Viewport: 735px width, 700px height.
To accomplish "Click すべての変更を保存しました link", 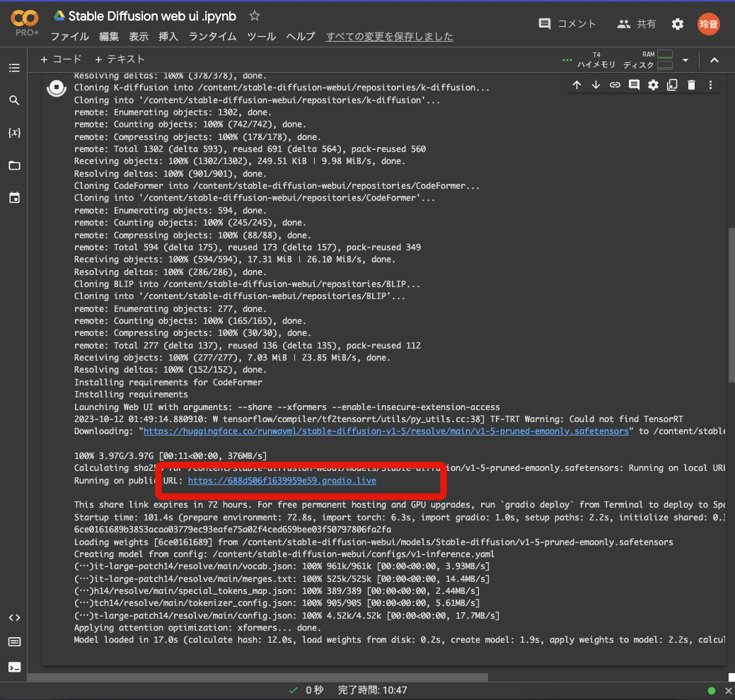I will (x=390, y=37).
